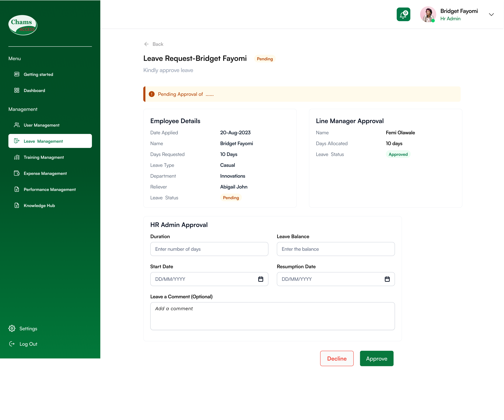This screenshot has height=420, width=504.
Task: Open Settings from the sidebar
Action: [x=28, y=329]
